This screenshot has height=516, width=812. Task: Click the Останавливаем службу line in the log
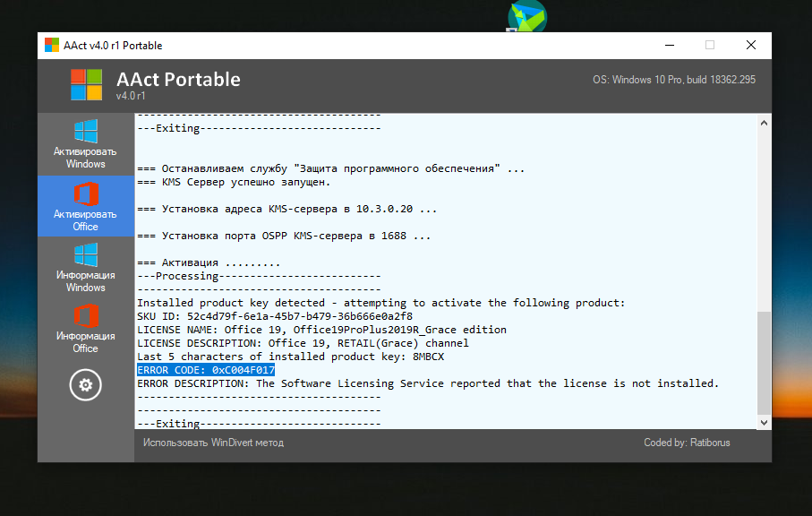[331, 168]
